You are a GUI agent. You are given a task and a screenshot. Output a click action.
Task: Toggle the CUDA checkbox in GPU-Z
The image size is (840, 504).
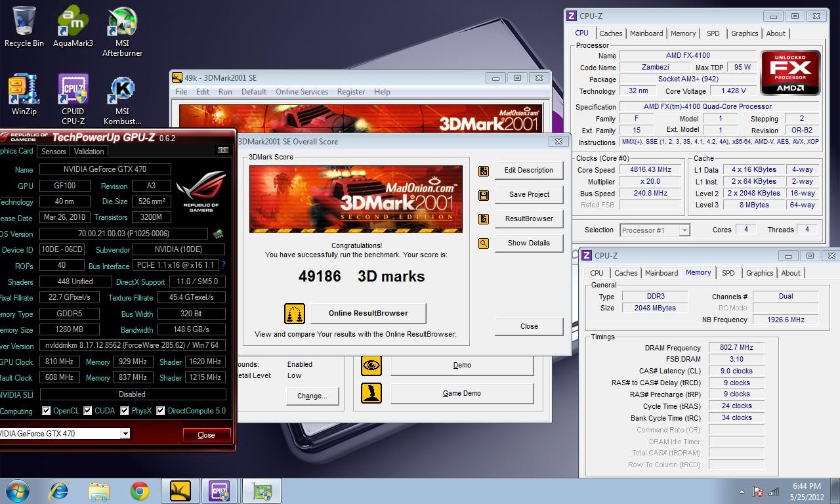pyautogui.click(x=87, y=411)
